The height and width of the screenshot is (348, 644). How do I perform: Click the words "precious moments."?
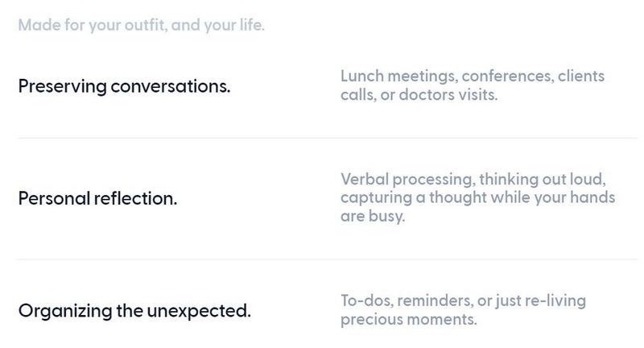409,319
